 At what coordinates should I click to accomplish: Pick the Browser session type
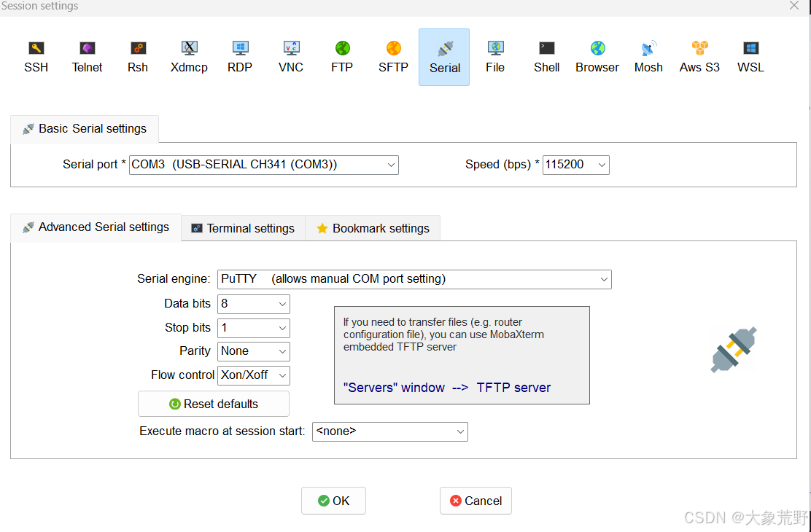[x=597, y=57]
